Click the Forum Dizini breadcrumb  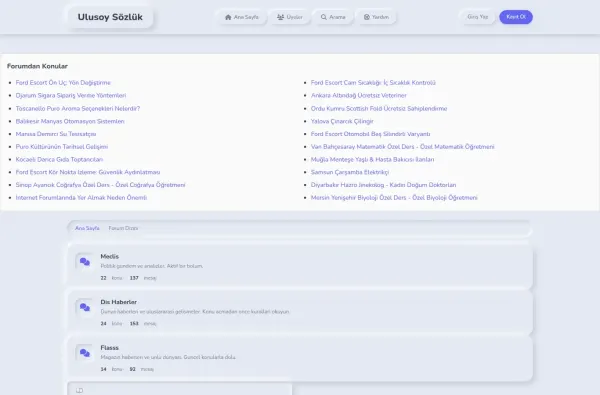[123, 228]
